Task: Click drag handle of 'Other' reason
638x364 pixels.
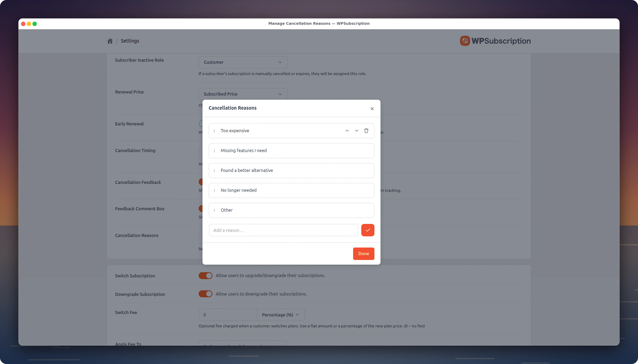Action: tap(214, 210)
